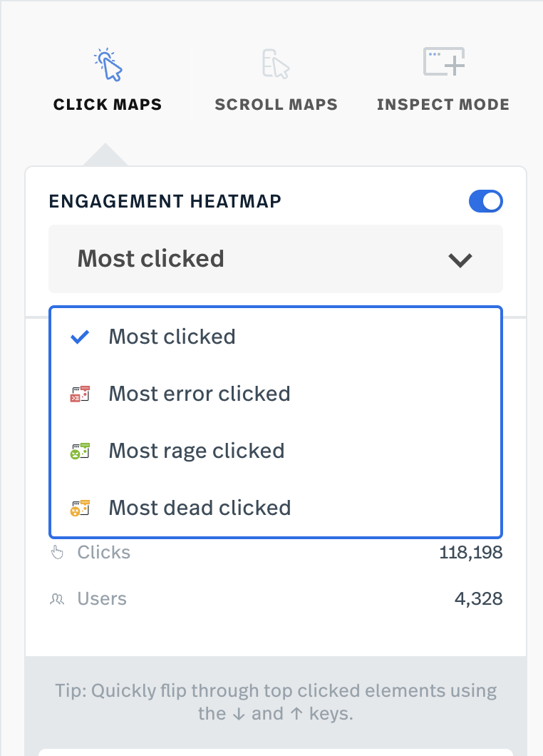Click the hand icon next to Clicks
543x756 pixels.
coord(57,553)
